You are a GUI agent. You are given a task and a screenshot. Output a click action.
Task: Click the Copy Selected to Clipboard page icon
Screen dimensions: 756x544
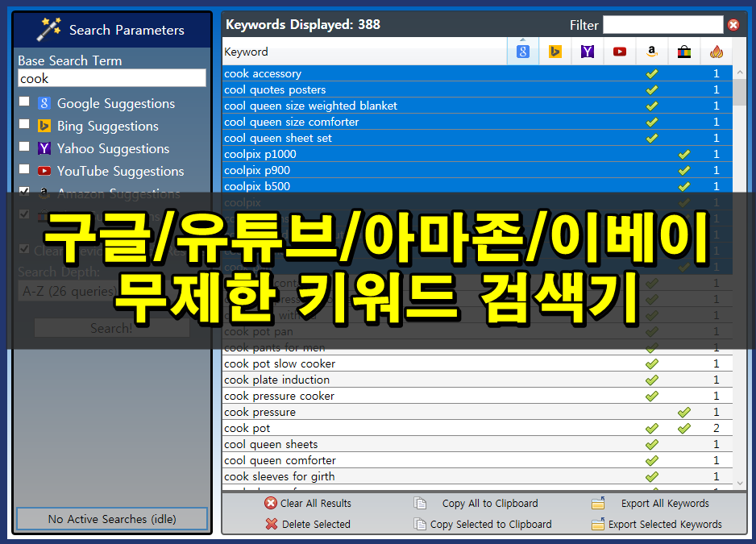coord(420,524)
